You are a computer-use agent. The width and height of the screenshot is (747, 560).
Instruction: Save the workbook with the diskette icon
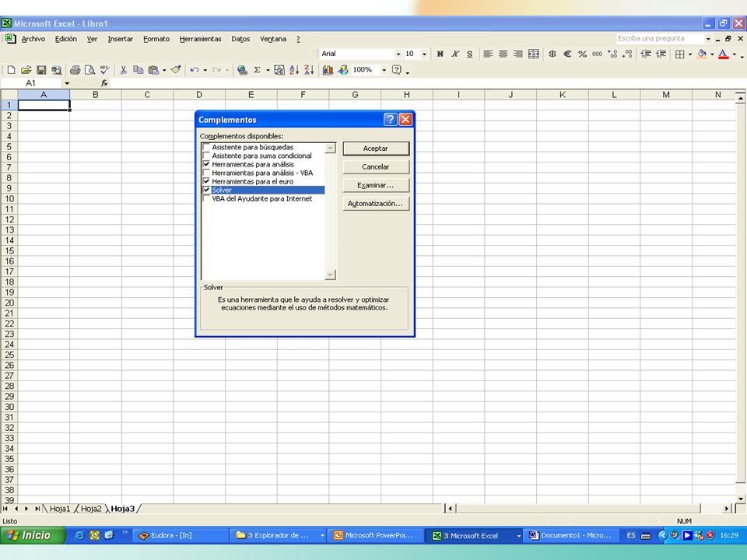coord(41,70)
